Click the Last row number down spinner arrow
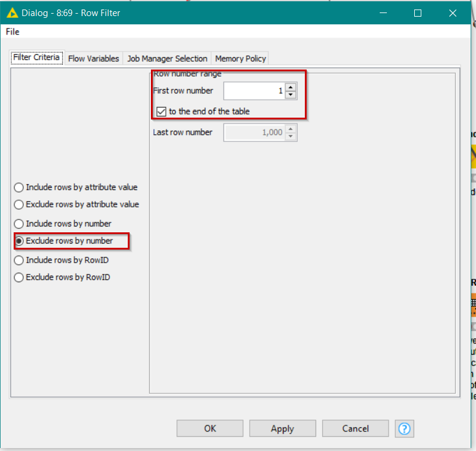This screenshot has width=476, height=451. [291, 135]
